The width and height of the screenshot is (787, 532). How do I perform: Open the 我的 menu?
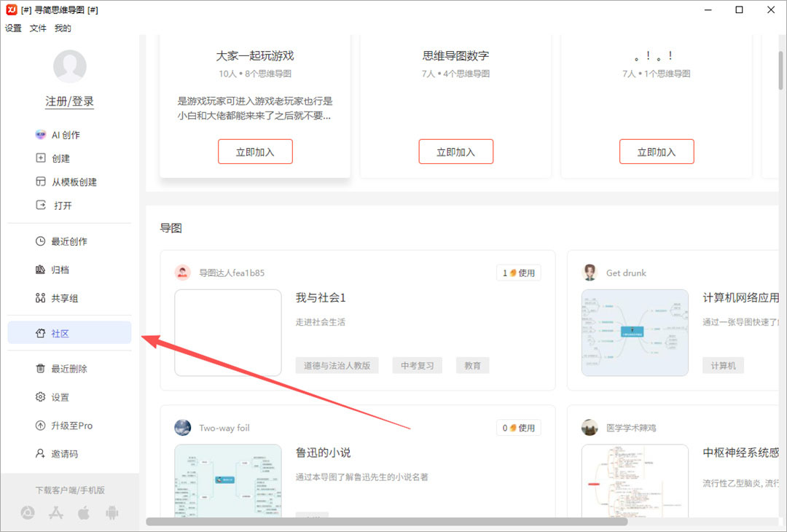63,28
